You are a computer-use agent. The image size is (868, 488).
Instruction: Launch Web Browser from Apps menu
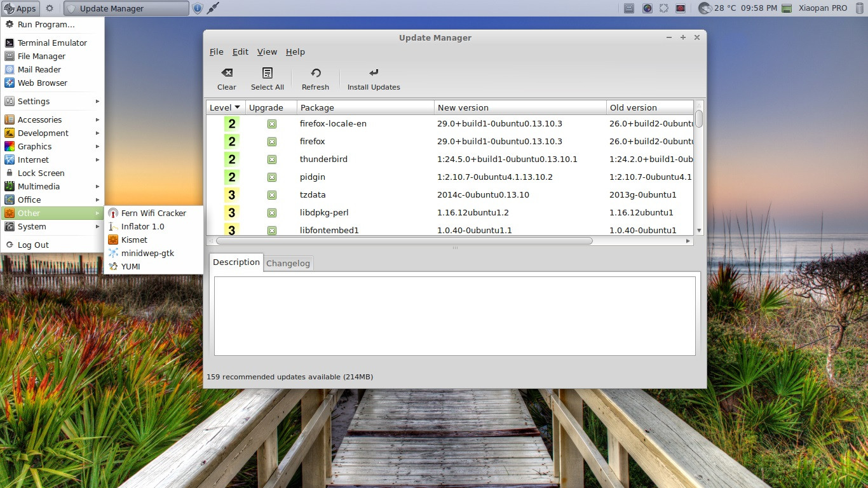point(52,83)
